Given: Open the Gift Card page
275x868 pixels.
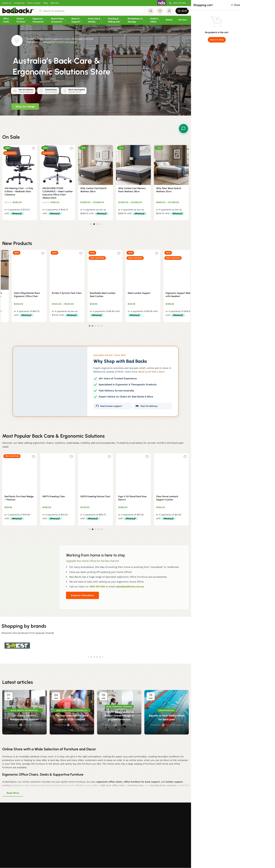Looking at the screenshot, I should pos(55,3).
